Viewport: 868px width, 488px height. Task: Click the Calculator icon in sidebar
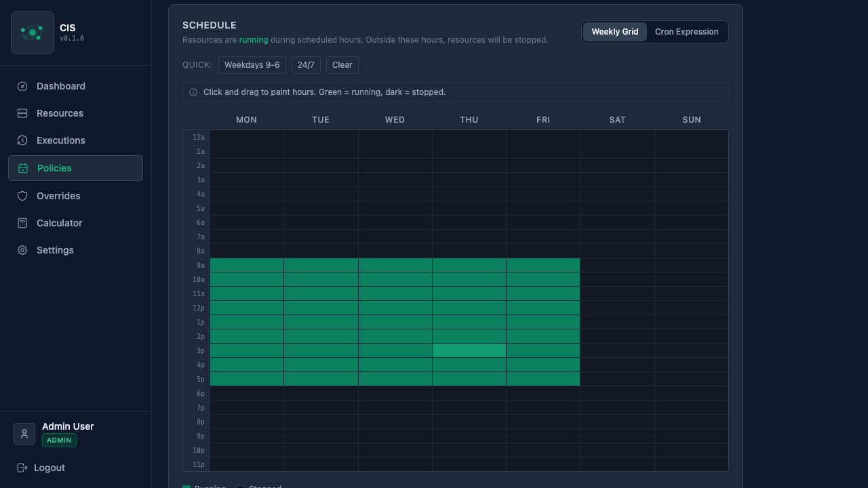pyautogui.click(x=22, y=223)
